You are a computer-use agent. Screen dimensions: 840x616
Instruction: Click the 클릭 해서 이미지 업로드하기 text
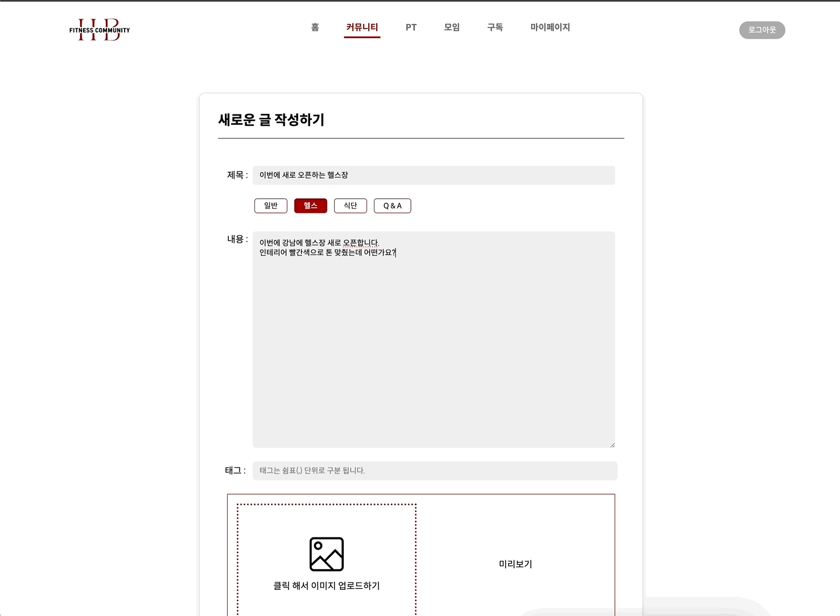pos(326,586)
